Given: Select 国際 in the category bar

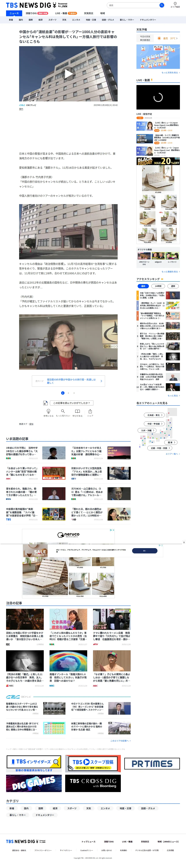Looking at the screenshot, I should [x=31, y=20].
